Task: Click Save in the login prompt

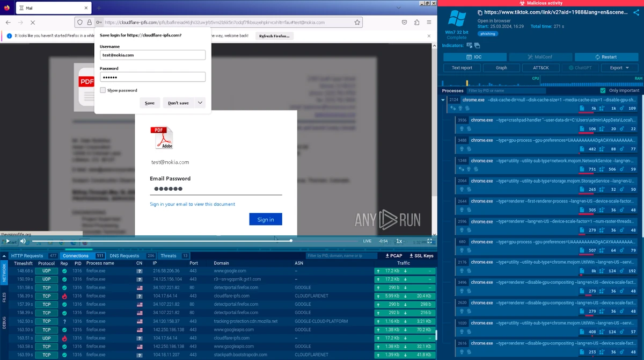Action: [x=150, y=103]
